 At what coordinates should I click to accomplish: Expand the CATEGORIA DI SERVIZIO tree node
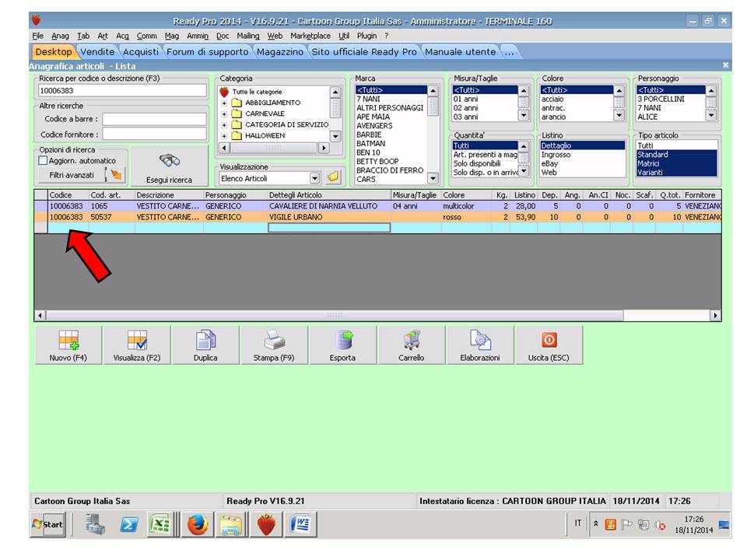[x=224, y=124]
